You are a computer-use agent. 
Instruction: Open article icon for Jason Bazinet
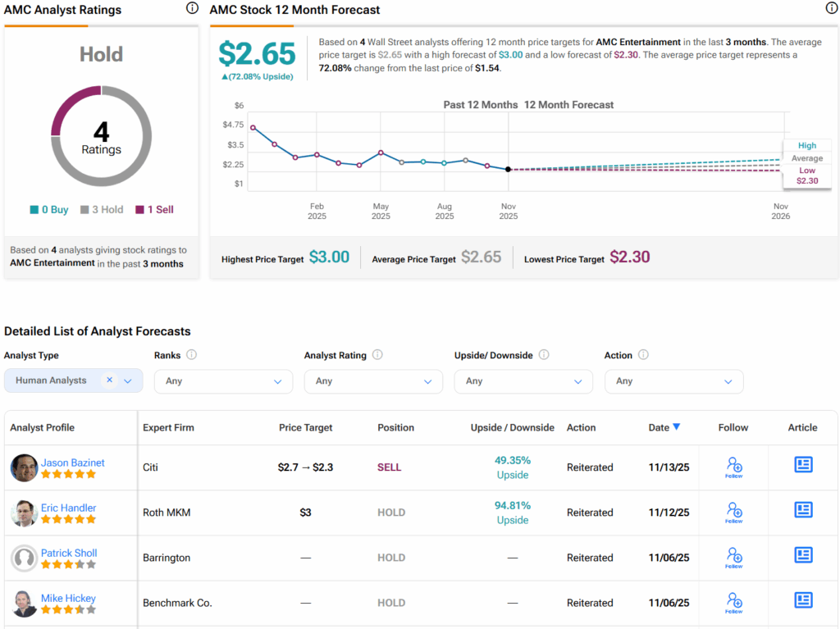click(802, 465)
